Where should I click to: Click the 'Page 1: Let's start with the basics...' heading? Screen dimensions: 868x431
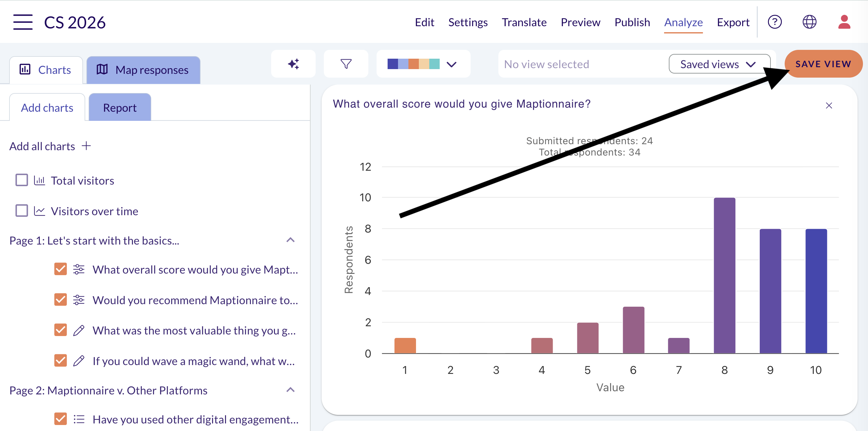pyautogui.click(x=94, y=240)
